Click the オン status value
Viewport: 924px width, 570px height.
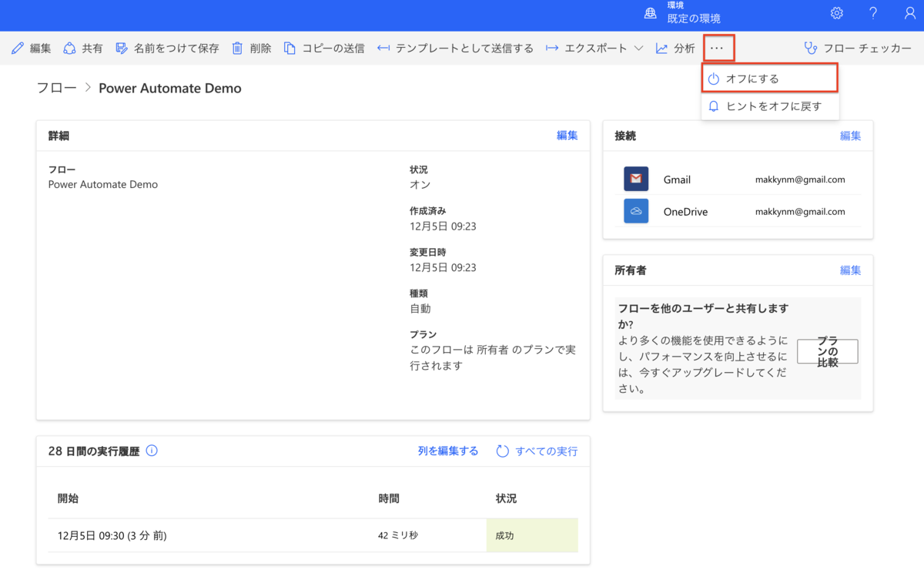420,185
